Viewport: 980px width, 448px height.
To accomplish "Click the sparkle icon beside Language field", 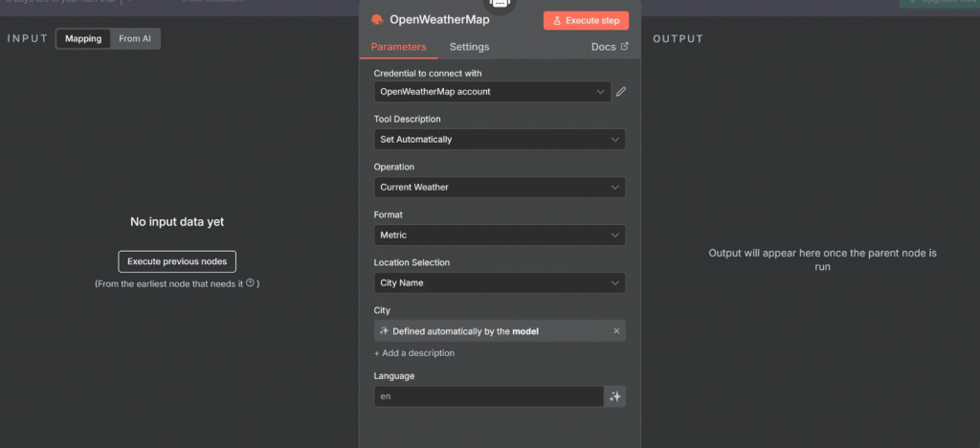I will 615,396.
